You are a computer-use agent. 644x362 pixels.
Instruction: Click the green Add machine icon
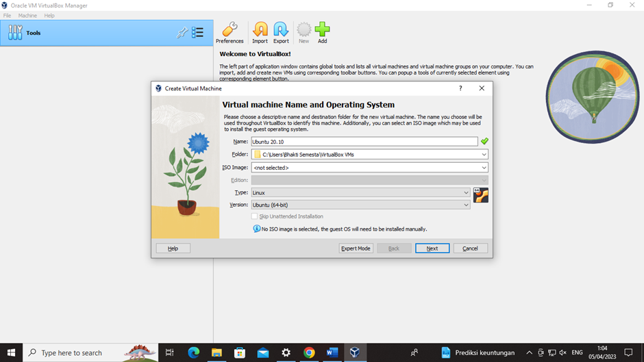point(323,33)
